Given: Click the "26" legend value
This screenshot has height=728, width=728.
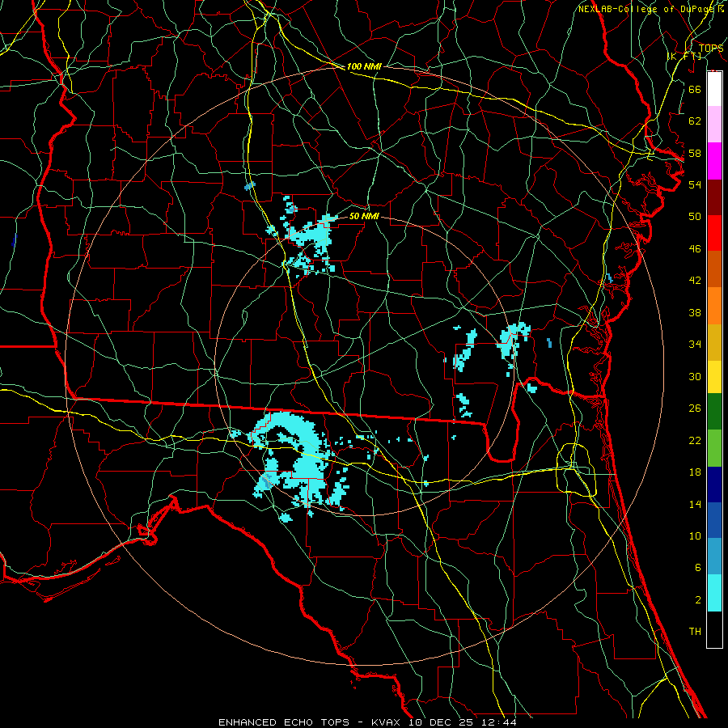Looking at the screenshot, I should [x=695, y=408].
